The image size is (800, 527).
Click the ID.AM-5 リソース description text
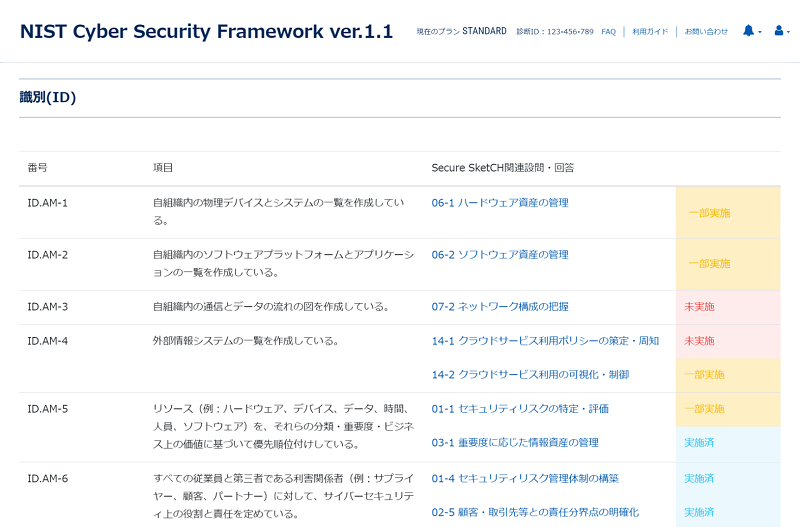(x=284, y=426)
